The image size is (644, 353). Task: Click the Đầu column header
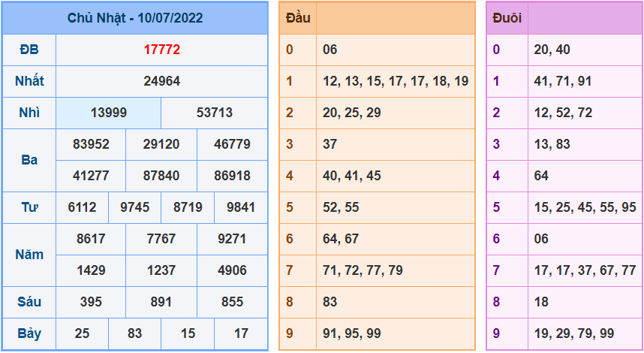[x=298, y=18]
